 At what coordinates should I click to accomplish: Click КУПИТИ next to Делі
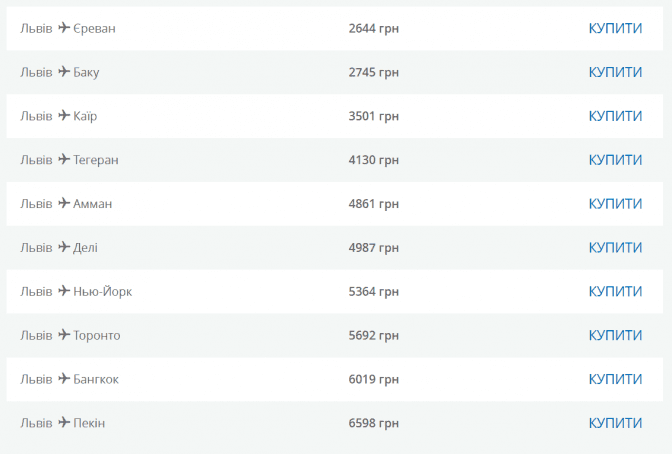click(x=615, y=247)
